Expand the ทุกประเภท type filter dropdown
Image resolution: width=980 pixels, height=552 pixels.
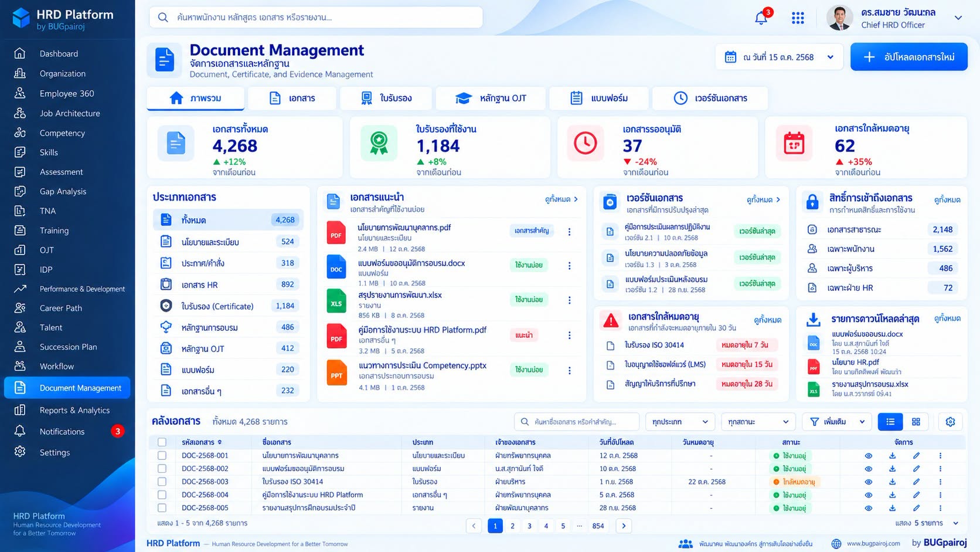680,422
